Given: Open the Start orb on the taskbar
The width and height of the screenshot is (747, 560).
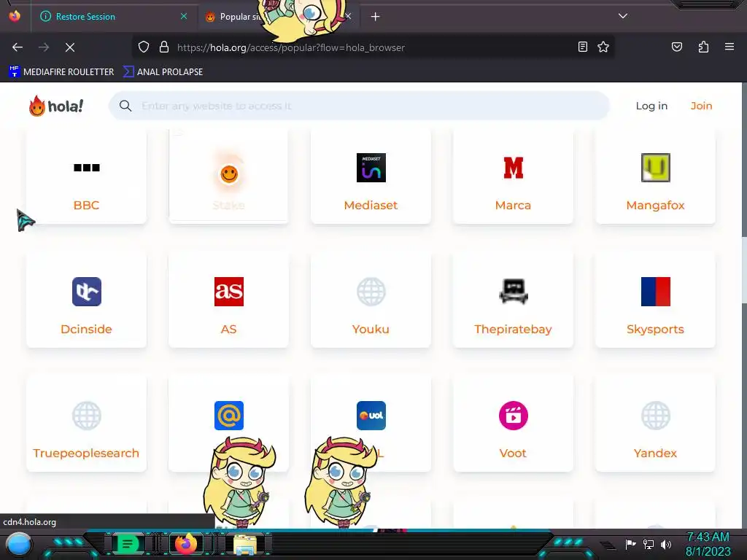Looking at the screenshot, I should click(x=19, y=544).
